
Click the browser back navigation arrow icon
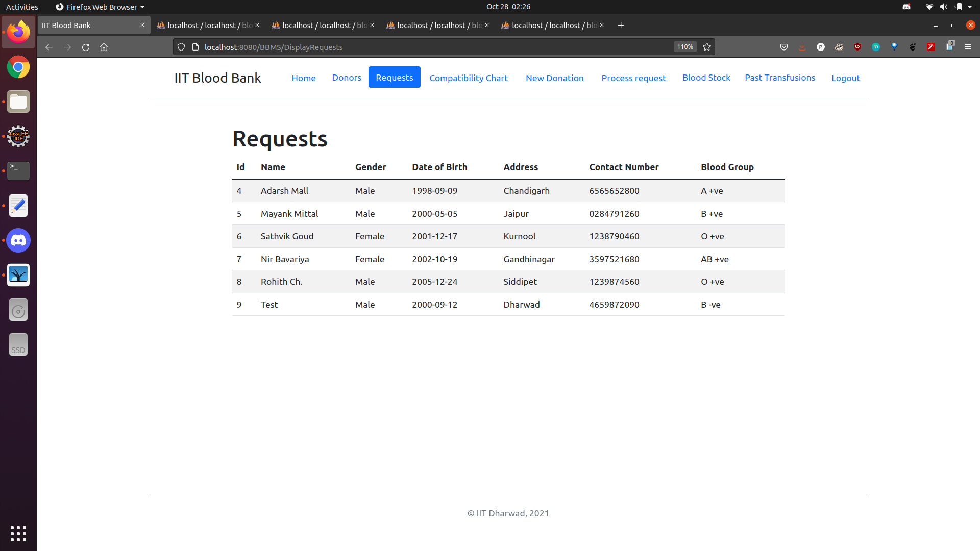tap(48, 47)
